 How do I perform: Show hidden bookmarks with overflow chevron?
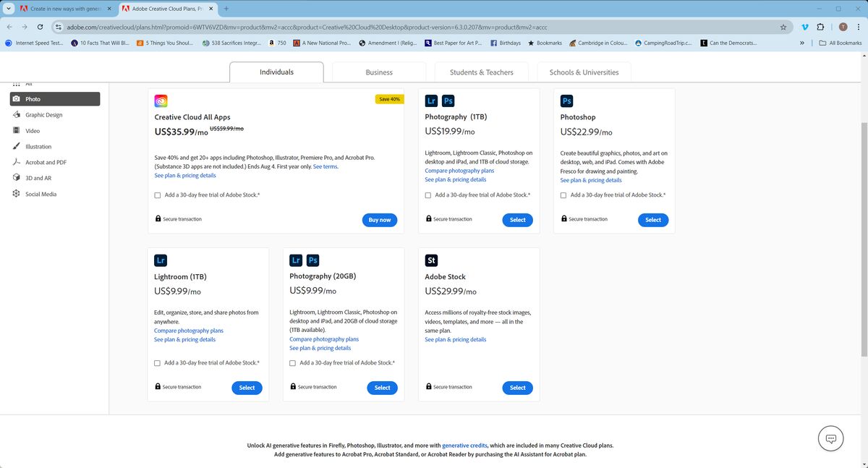(x=802, y=43)
